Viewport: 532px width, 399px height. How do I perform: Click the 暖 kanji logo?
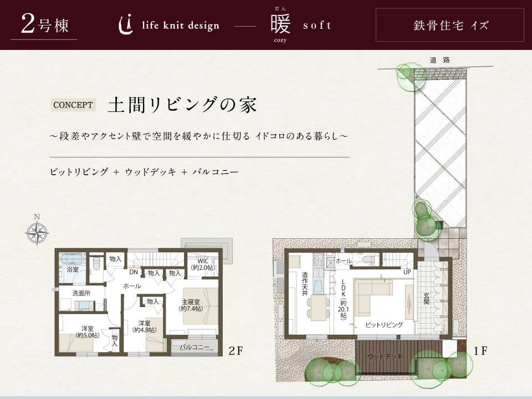point(280,24)
